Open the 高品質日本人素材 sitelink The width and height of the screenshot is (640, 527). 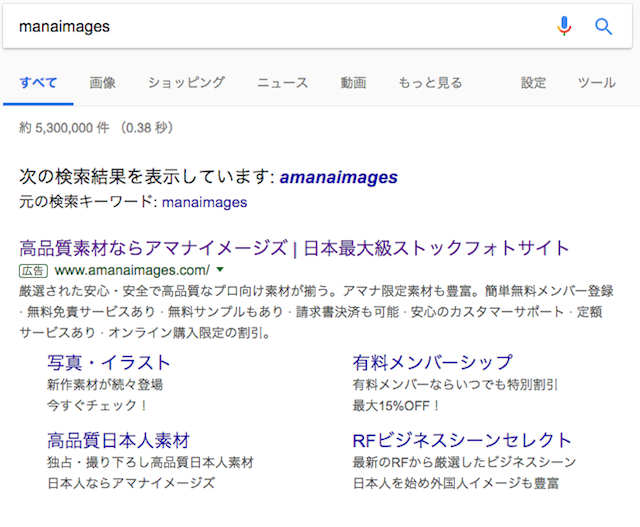click(x=118, y=440)
